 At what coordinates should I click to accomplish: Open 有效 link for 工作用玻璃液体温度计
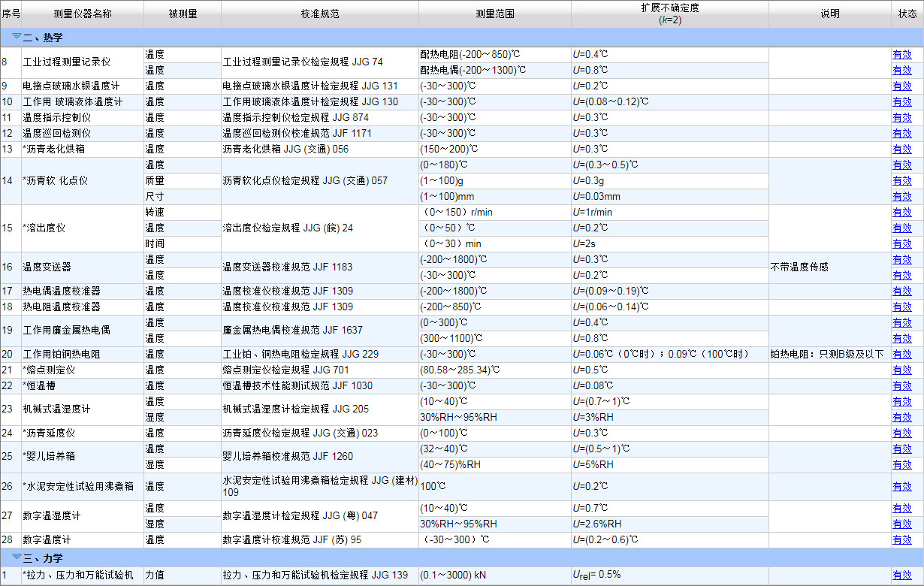901,101
